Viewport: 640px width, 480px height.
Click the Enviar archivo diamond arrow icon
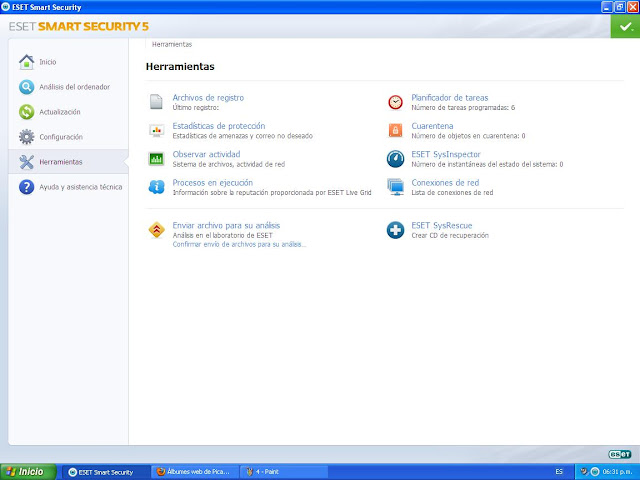pyautogui.click(x=156, y=230)
